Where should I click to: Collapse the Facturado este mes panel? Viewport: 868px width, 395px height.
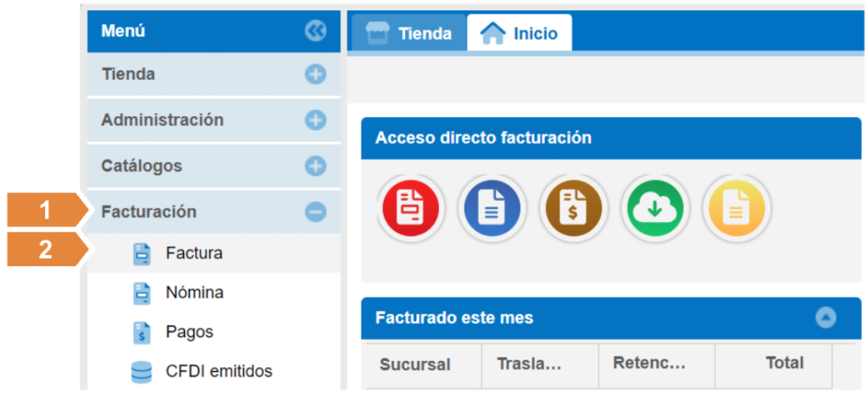pos(825,318)
